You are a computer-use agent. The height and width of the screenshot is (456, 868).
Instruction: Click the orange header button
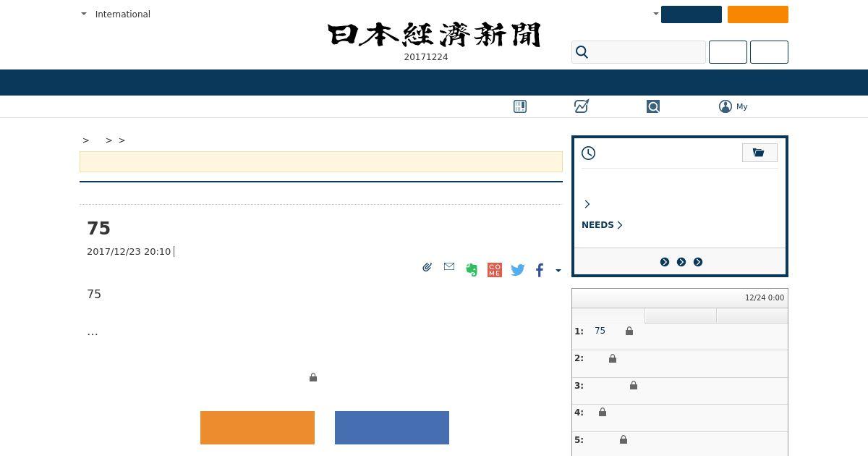[x=758, y=14]
